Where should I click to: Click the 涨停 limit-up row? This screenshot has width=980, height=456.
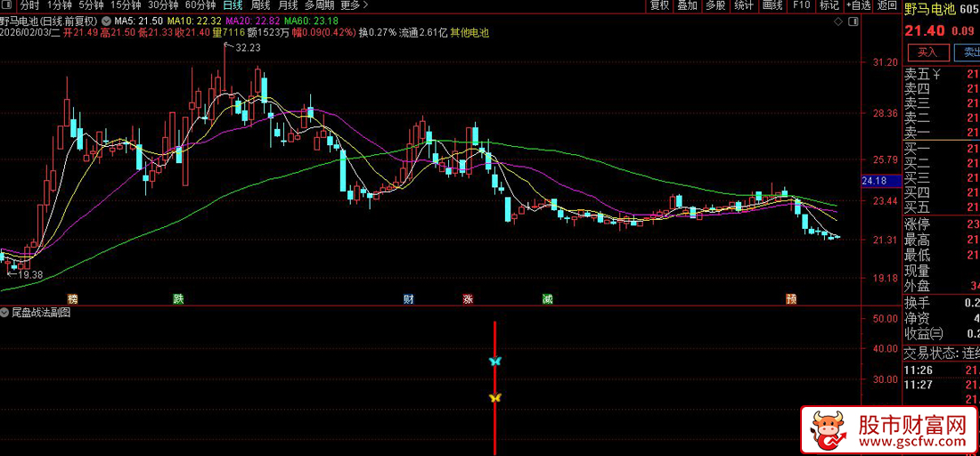[x=942, y=224]
